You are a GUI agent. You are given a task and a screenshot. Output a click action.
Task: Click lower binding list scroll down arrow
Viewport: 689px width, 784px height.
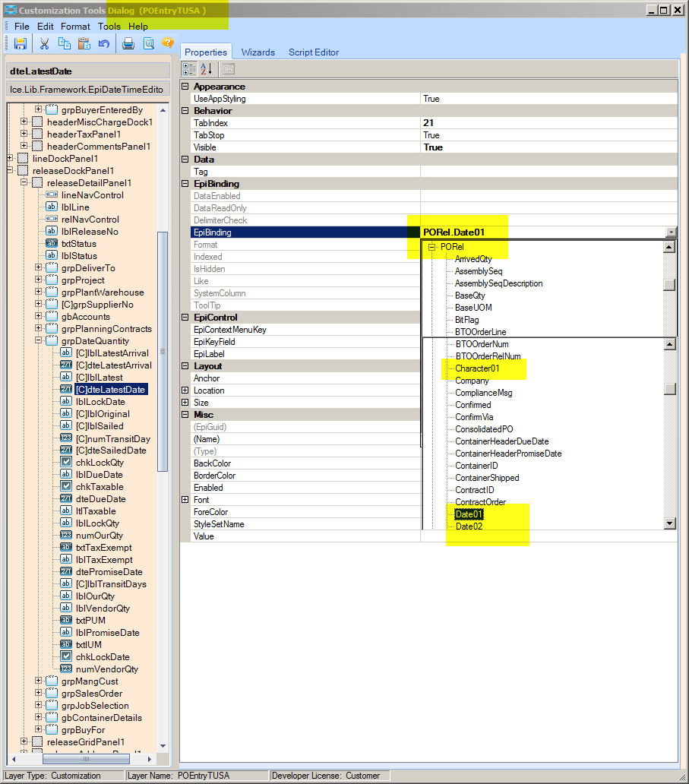669,523
